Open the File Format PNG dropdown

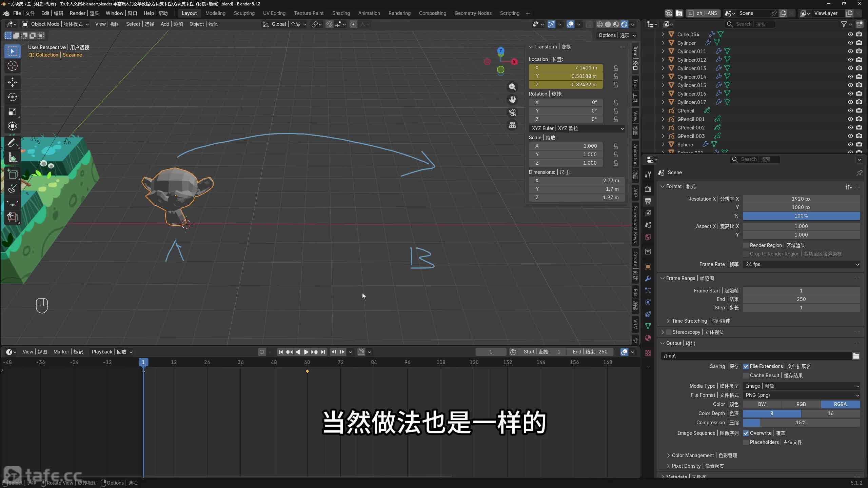click(801, 395)
